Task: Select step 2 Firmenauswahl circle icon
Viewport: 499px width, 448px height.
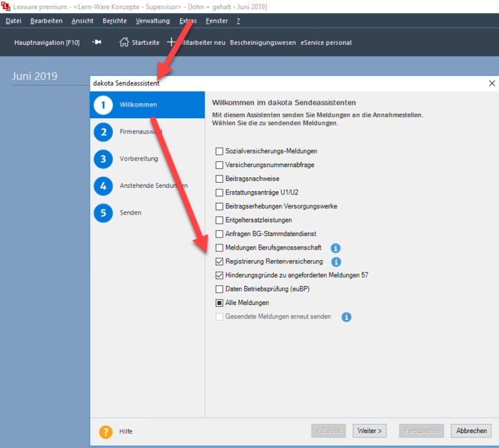Action: click(103, 132)
